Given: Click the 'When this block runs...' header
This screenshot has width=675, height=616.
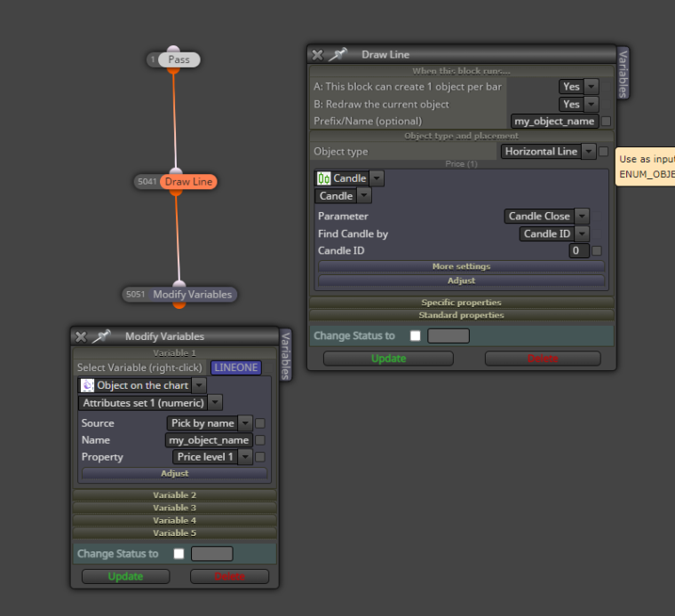Looking at the screenshot, I should [x=461, y=71].
